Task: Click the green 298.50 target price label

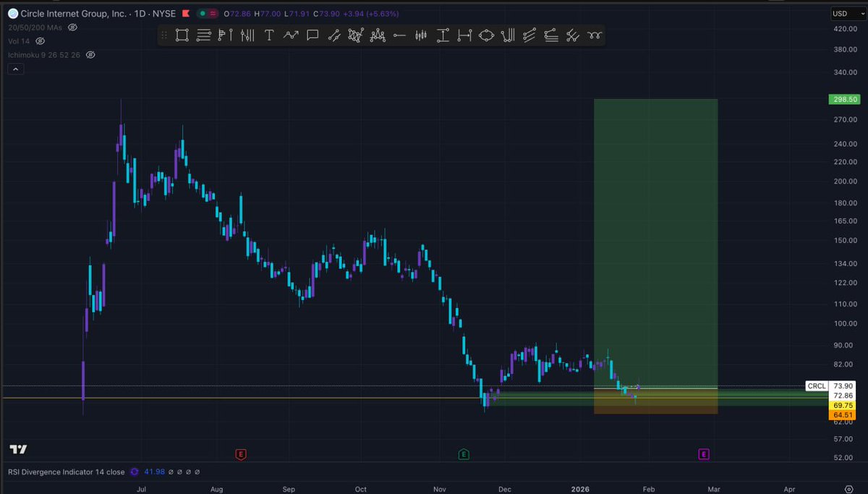Action: tap(846, 99)
